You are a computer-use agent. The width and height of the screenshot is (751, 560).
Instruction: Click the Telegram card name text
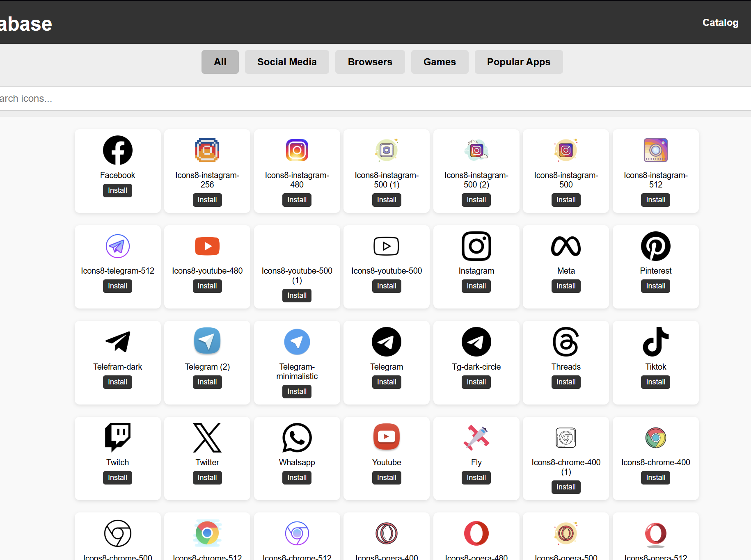386,367
